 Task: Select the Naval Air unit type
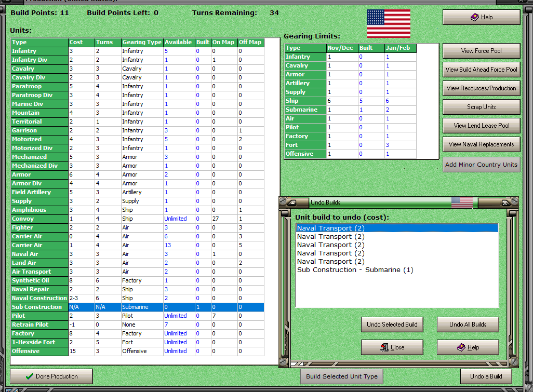point(39,254)
